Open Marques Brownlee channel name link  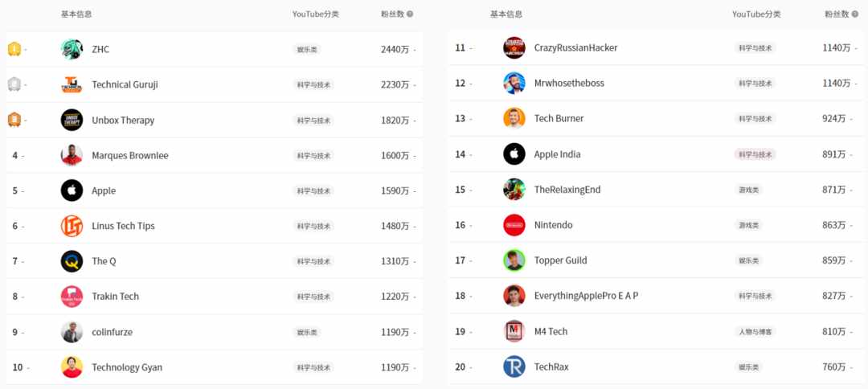tap(130, 155)
